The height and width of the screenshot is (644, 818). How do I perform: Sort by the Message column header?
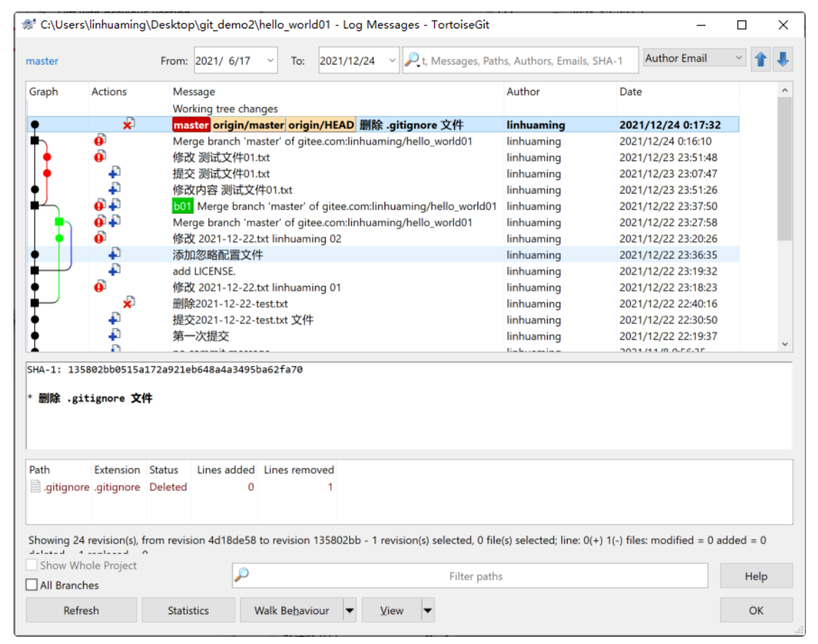(x=336, y=91)
